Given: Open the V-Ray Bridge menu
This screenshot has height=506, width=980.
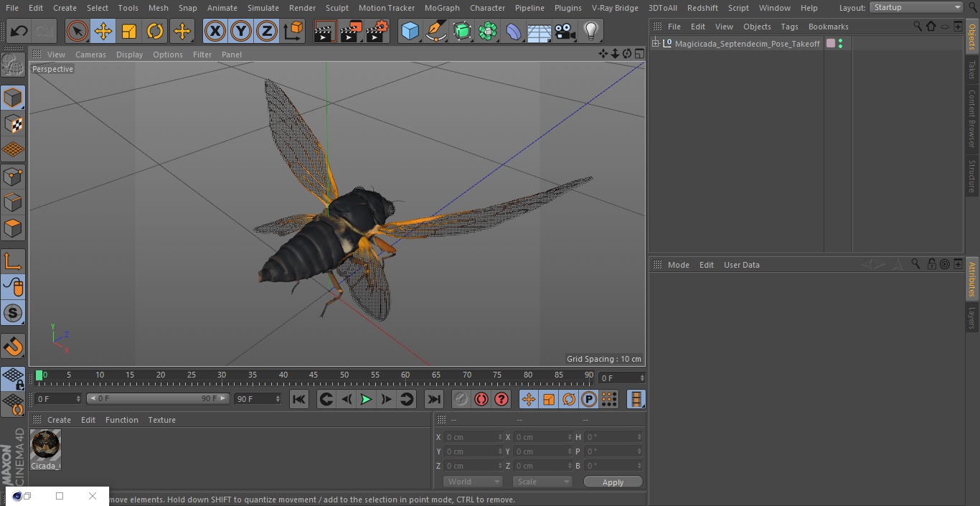Looking at the screenshot, I should click(x=615, y=7).
